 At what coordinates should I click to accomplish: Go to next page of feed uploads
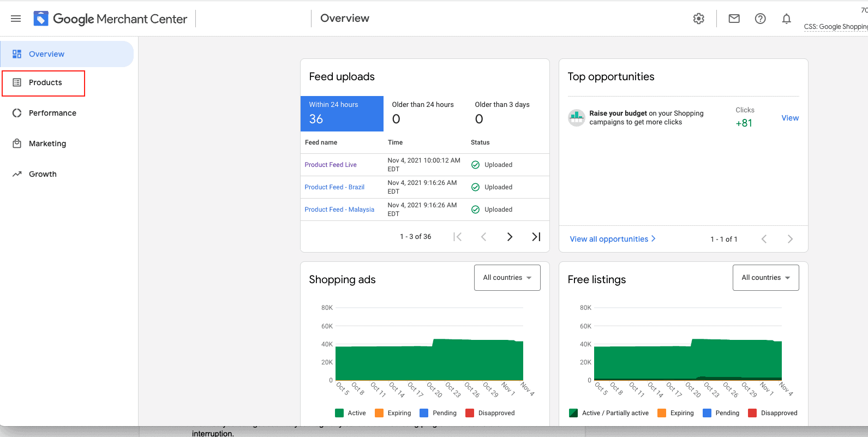click(510, 237)
